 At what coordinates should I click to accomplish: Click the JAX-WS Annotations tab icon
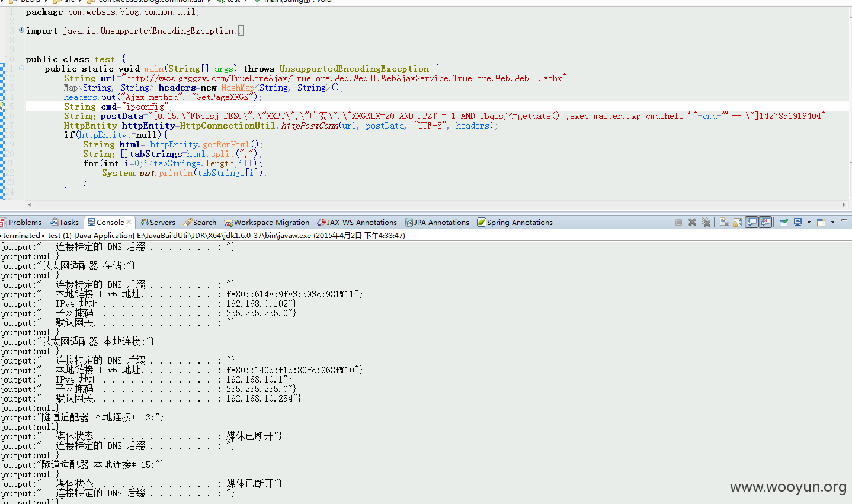point(322,223)
